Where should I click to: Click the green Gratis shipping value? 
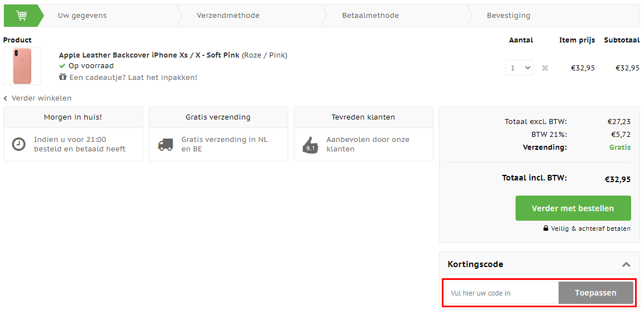(620, 147)
